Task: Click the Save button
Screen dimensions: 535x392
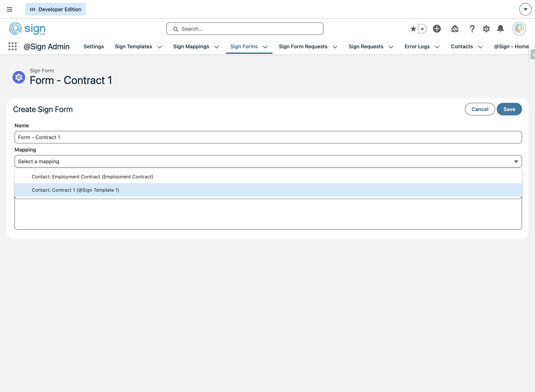Action: 509,109
